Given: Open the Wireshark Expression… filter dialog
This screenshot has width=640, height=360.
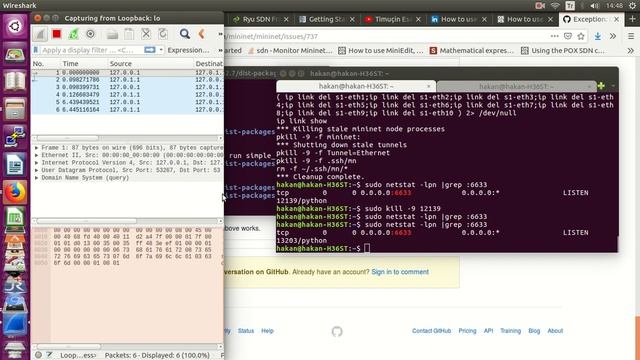Looking at the screenshot, I should (188, 50).
